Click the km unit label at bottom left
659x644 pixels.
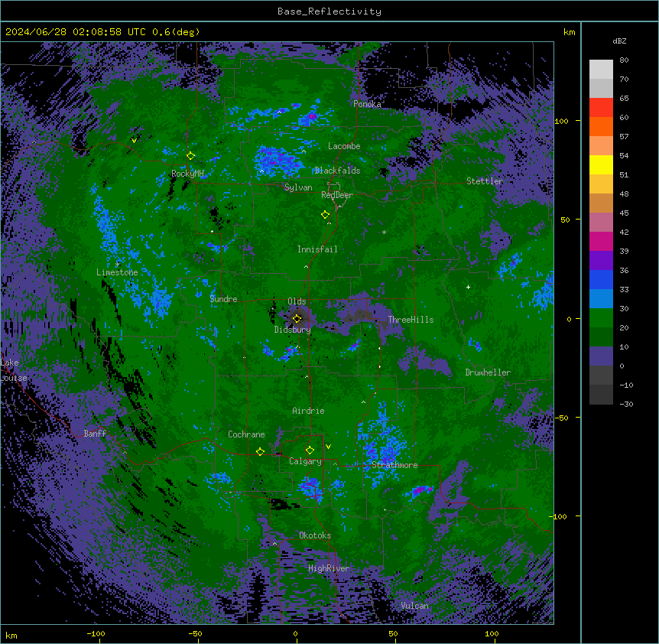(11, 636)
